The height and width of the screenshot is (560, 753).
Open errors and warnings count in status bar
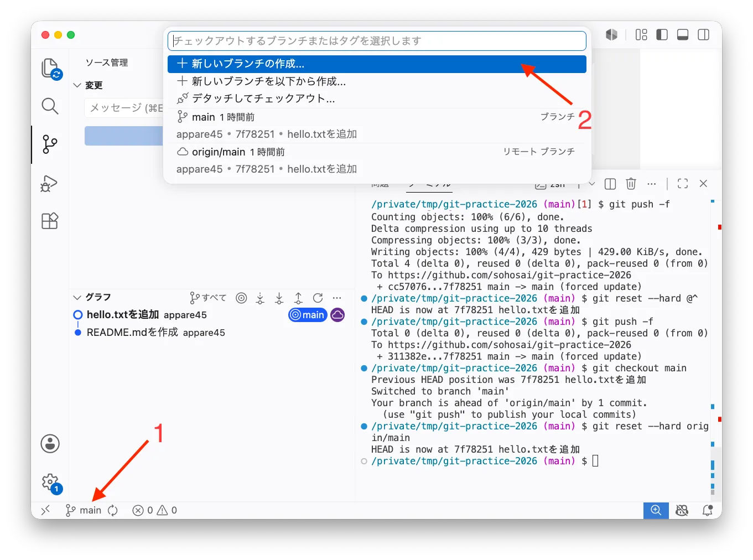[x=155, y=510]
